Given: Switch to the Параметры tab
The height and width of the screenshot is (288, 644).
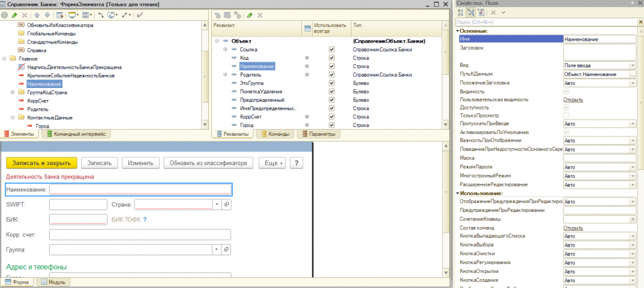Looking at the screenshot, I should coord(318,134).
